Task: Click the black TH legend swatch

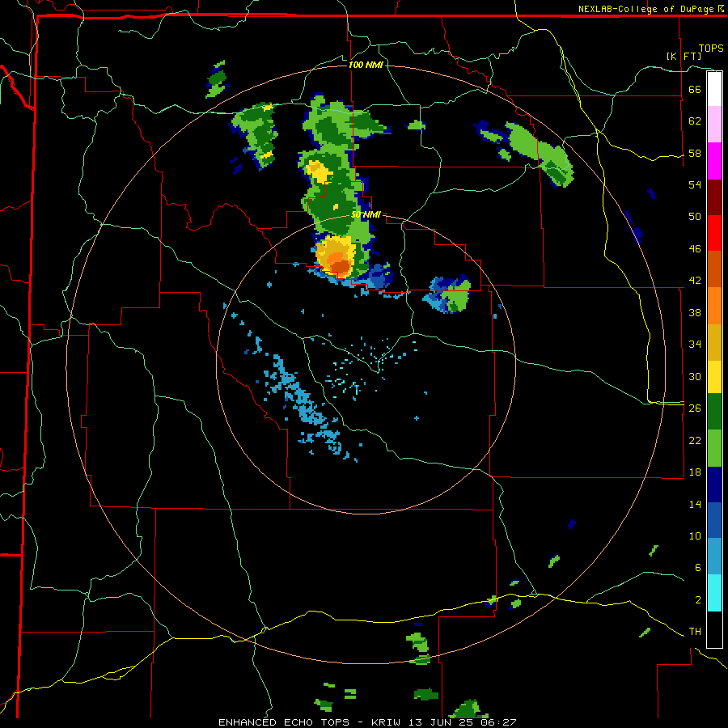Action: [714, 629]
